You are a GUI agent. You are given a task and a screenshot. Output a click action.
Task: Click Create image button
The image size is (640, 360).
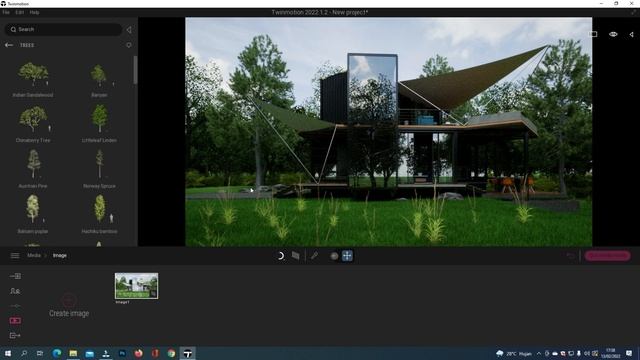pos(69,306)
